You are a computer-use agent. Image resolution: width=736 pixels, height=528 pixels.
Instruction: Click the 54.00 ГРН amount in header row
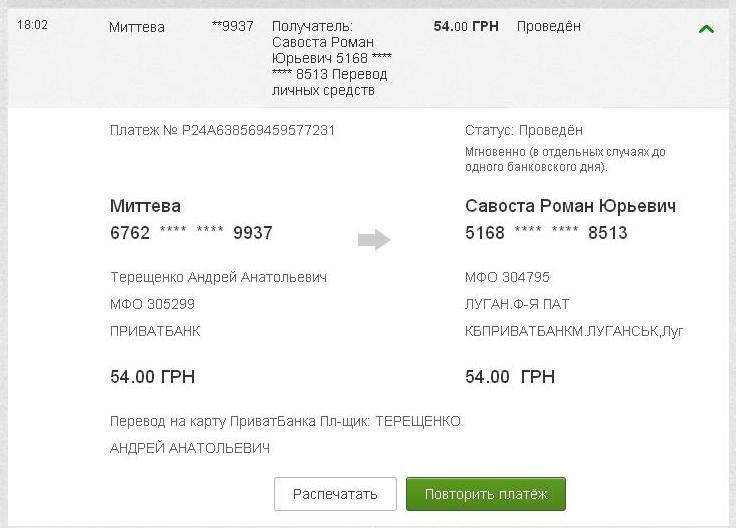coord(468,26)
